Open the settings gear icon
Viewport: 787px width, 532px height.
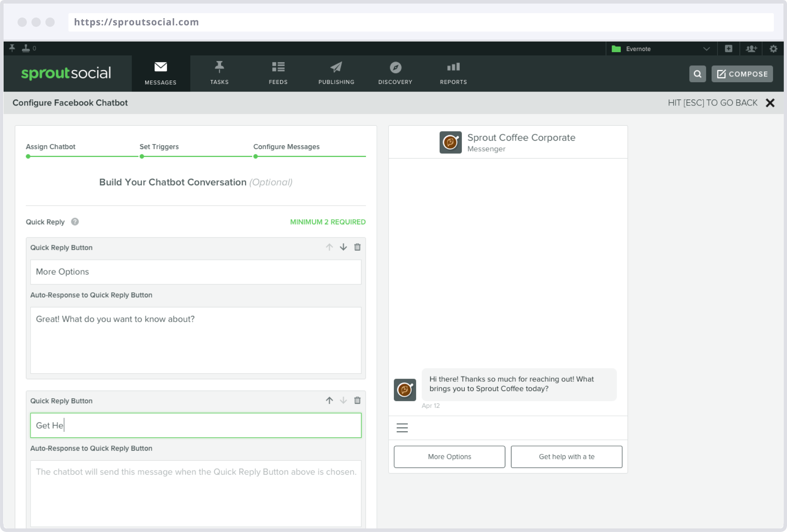(773, 49)
